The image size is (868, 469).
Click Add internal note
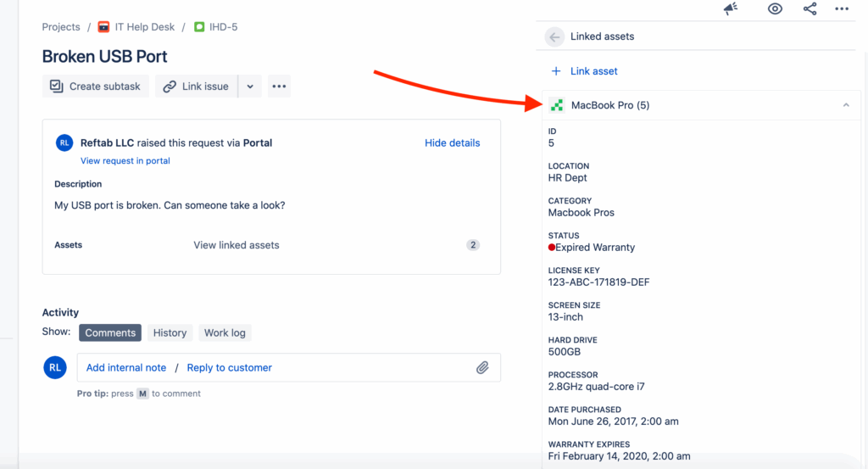pyautogui.click(x=126, y=368)
